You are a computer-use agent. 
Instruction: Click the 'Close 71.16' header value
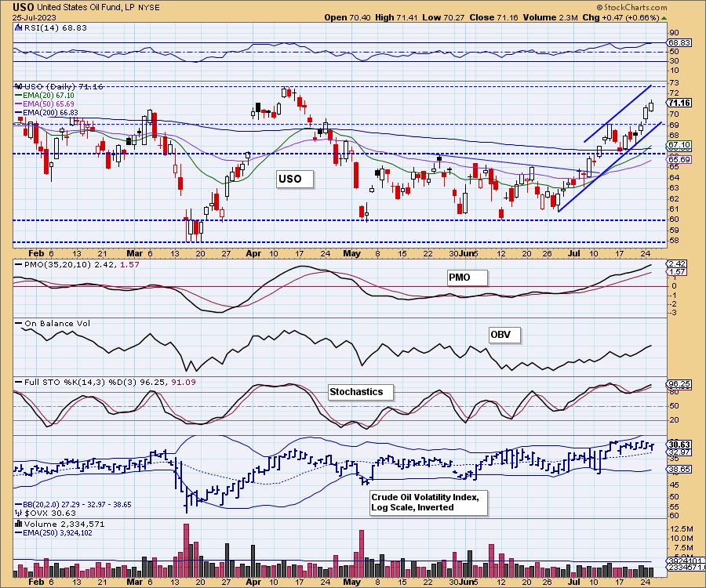[493, 17]
